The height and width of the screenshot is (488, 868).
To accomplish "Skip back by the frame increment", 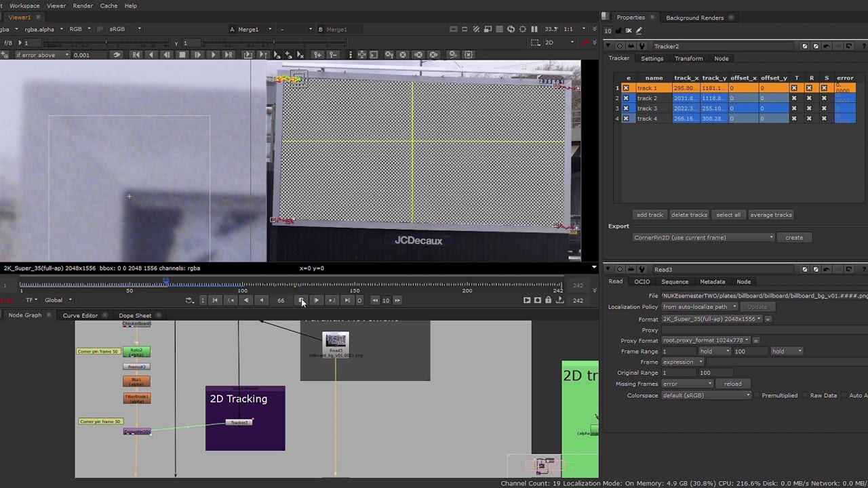I will click(375, 300).
